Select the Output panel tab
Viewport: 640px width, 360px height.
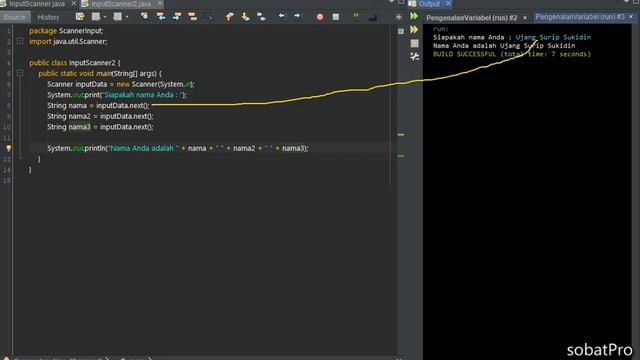[429, 4]
